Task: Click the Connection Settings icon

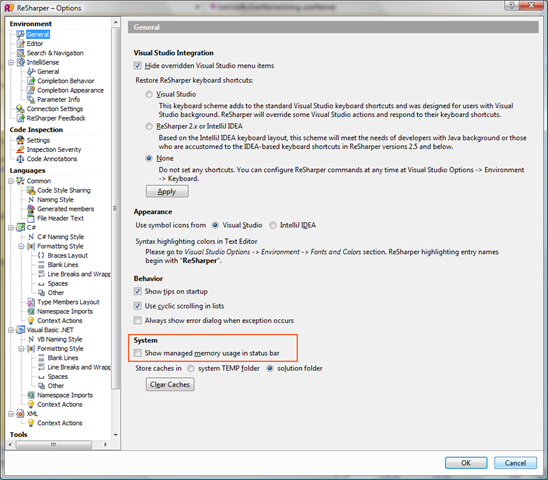Action: pyautogui.click(x=21, y=109)
